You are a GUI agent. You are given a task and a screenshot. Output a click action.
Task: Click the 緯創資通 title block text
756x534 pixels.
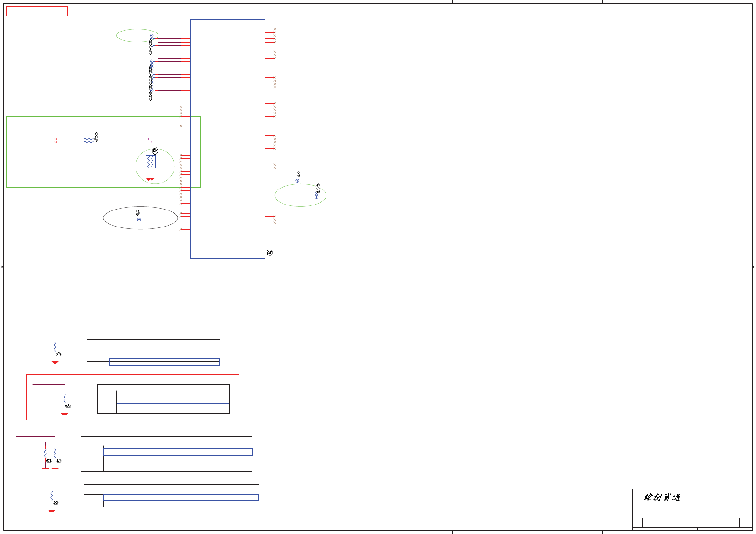point(662,497)
